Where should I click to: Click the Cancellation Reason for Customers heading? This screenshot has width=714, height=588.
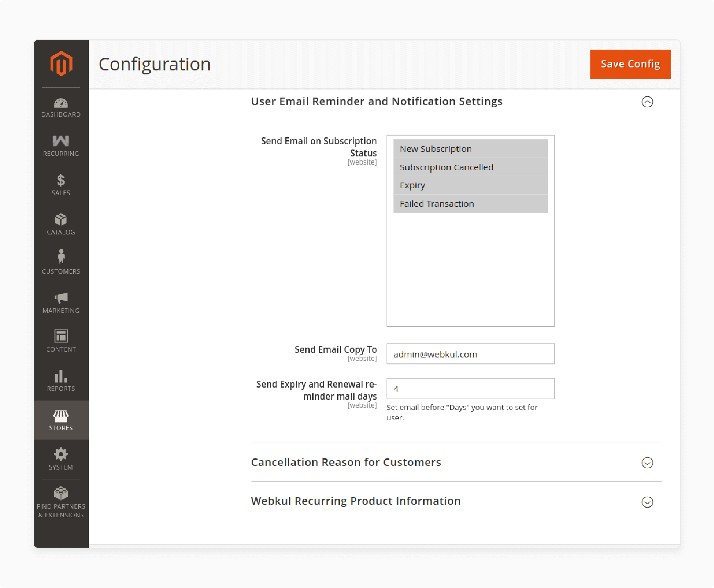[x=346, y=462]
